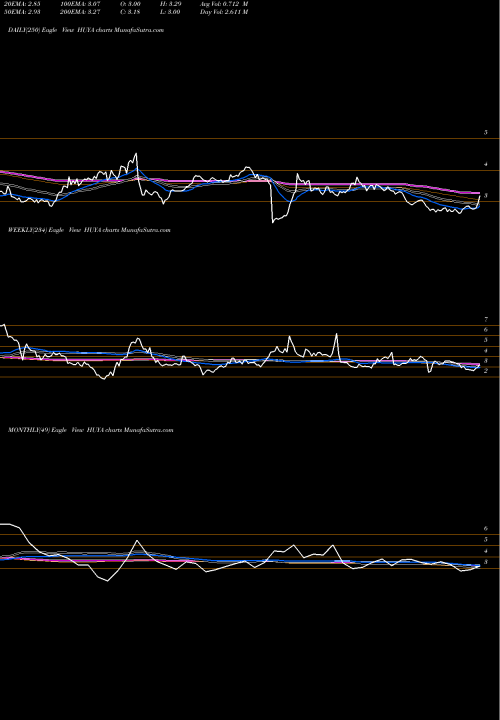The height and width of the screenshot is (720, 500).
Task: Click the C: close price value
Action: click(130, 12)
